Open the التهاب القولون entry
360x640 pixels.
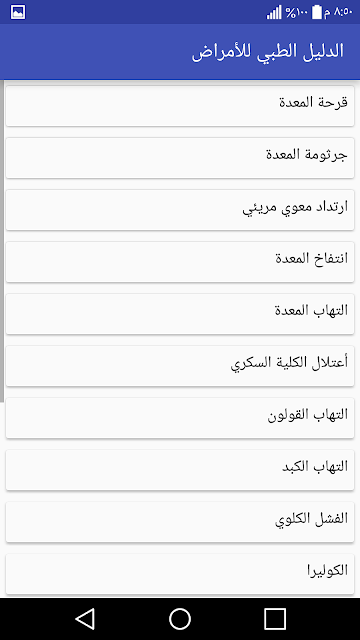180,418
